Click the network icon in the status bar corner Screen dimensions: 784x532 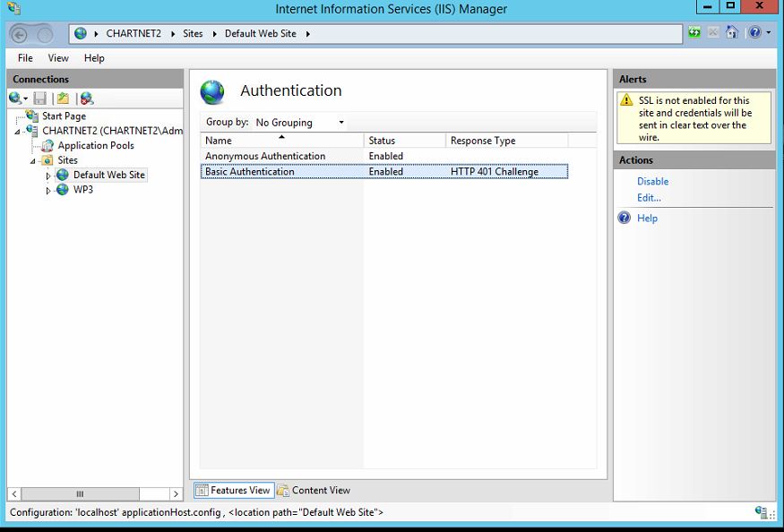click(x=761, y=511)
